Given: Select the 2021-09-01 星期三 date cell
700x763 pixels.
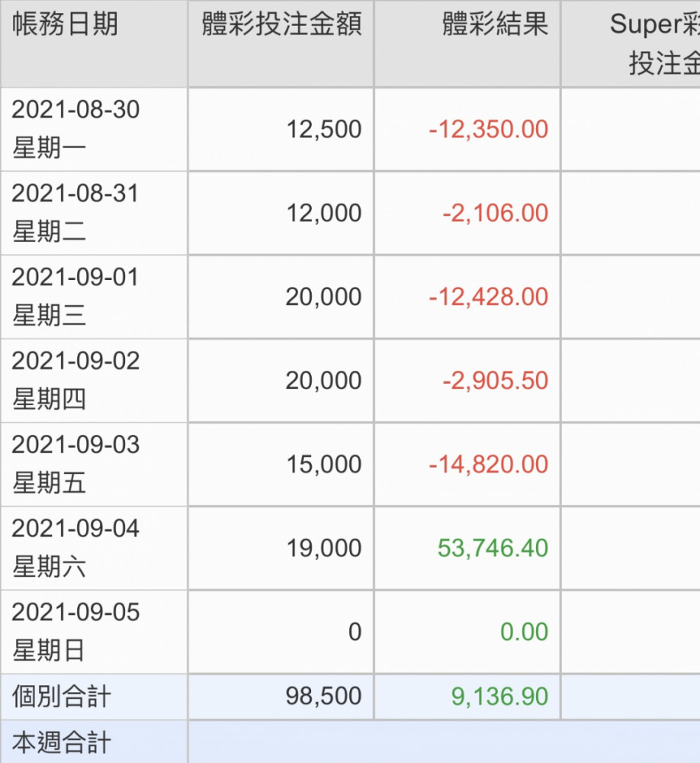Looking at the screenshot, I should (76, 296).
